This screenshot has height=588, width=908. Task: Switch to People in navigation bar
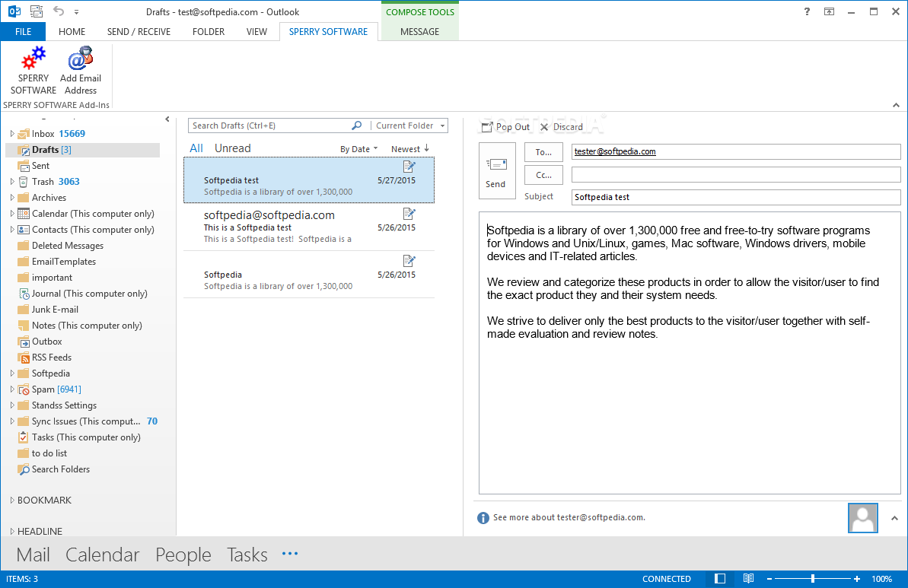tap(183, 555)
